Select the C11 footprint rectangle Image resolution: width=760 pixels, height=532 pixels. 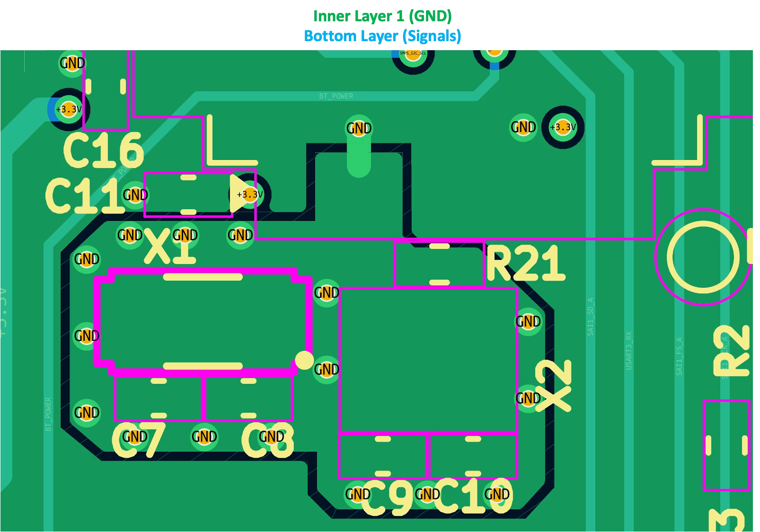click(188, 195)
